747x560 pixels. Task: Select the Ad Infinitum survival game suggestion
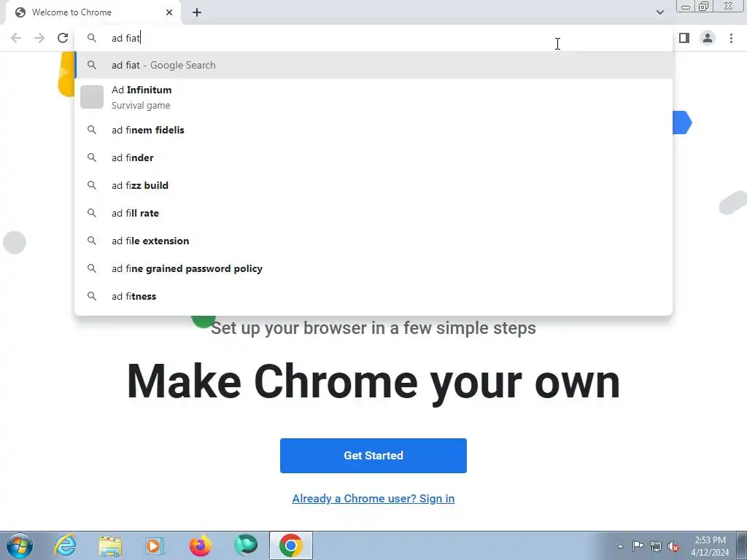pos(373,97)
